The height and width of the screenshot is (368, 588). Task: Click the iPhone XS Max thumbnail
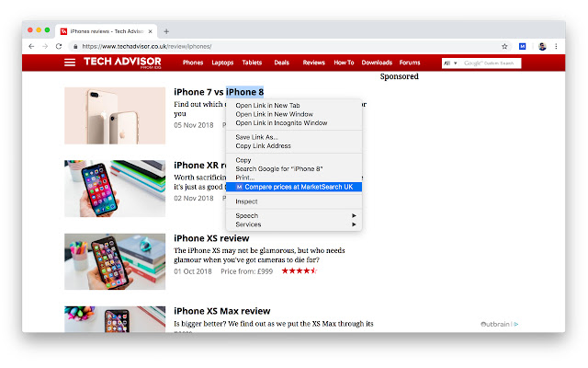click(x=115, y=319)
